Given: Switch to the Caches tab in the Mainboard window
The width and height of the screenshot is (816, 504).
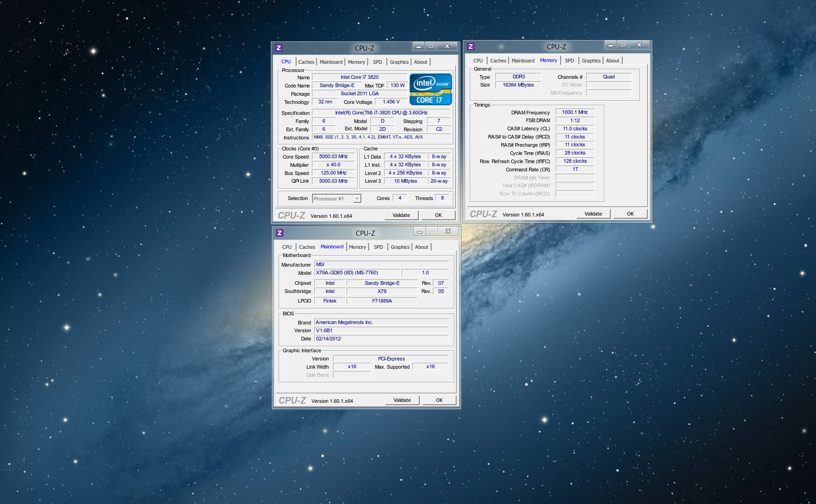Looking at the screenshot, I should pos(307,247).
